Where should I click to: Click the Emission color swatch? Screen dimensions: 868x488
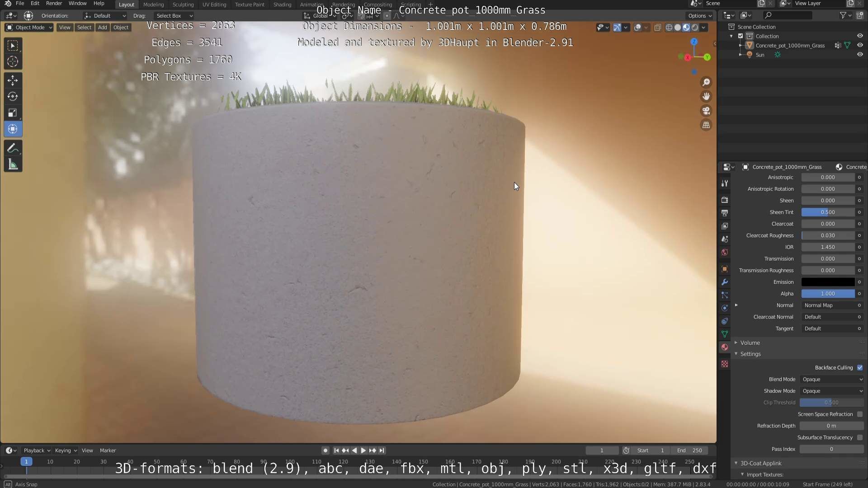pos(828,282)
